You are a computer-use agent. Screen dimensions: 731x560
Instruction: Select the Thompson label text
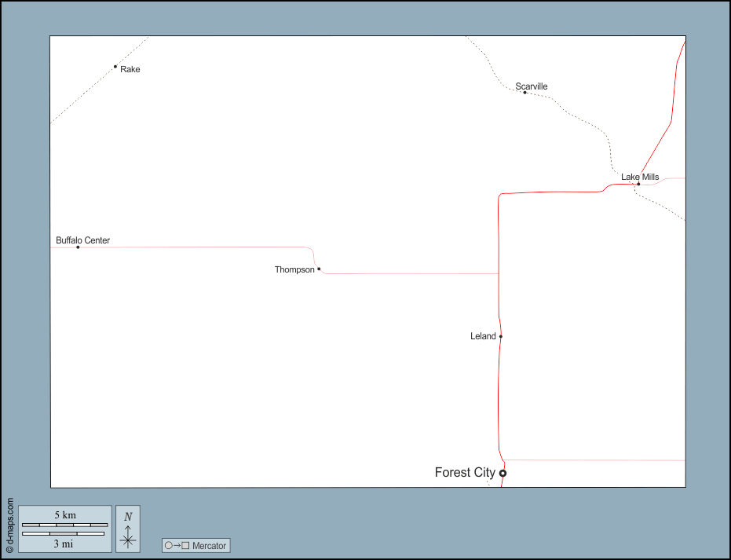294,269
